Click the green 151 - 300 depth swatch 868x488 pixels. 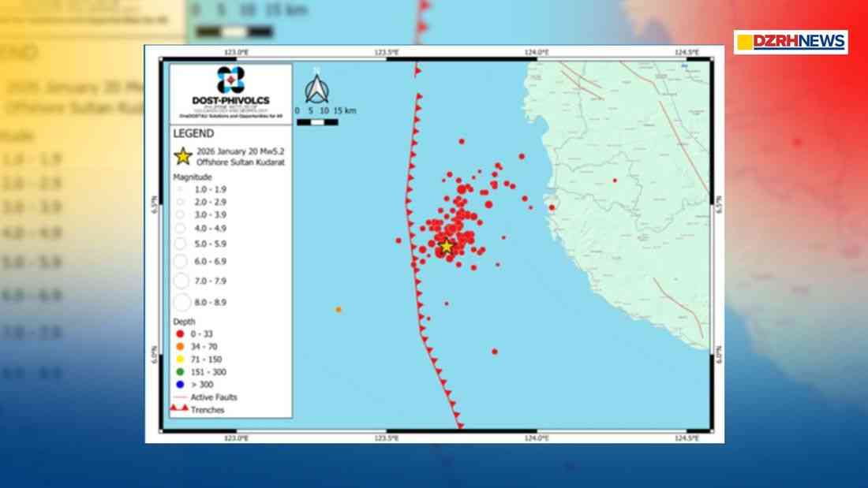pos(180,372)
